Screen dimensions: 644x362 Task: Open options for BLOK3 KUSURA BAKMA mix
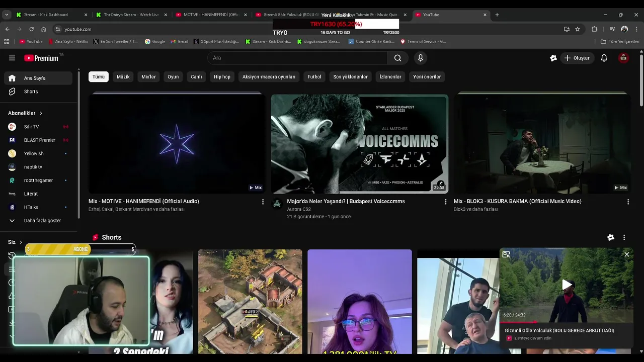[x=628, y=202]
